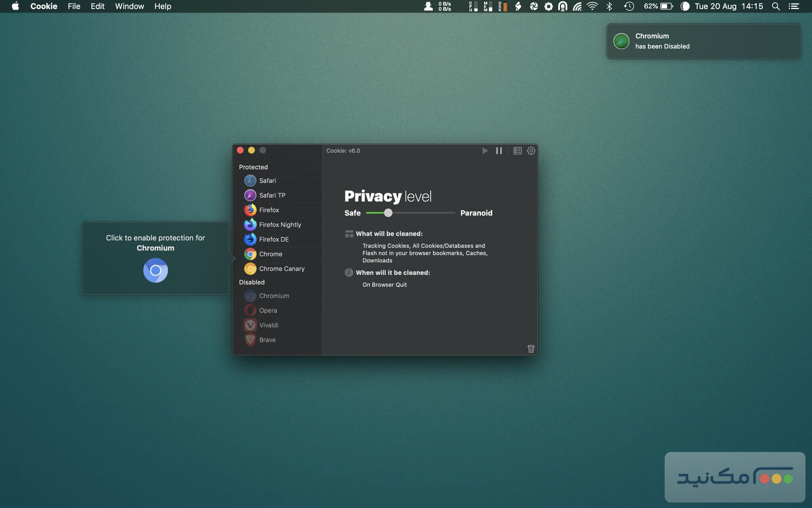
Task: Select Safari in Protected list
Action: pyautogui.click(x=267, y=181)
